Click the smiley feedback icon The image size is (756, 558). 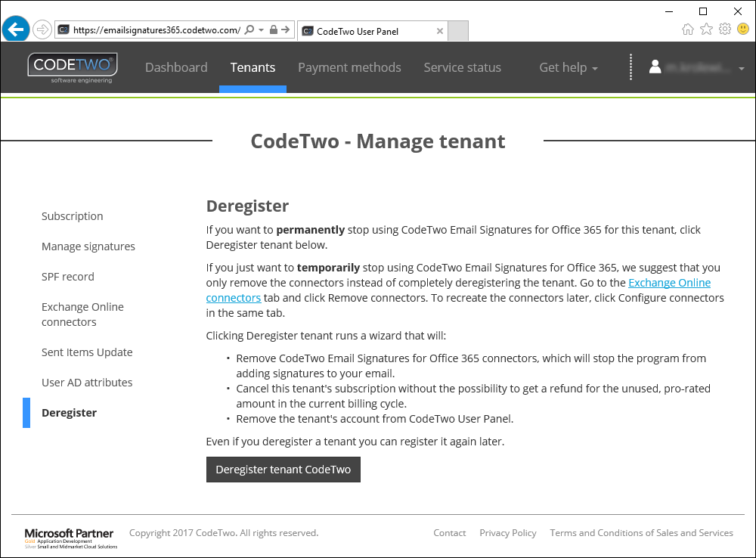click(743, 29)
